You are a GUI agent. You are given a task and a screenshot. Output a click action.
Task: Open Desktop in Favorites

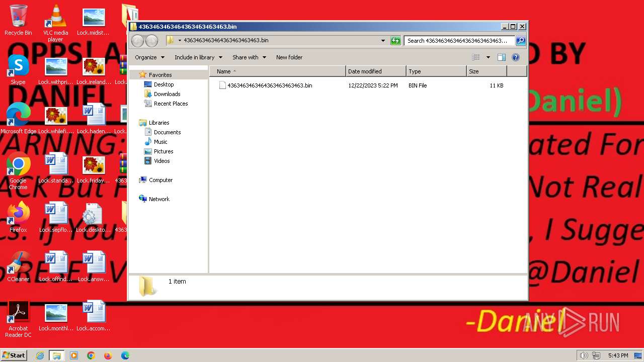(164, 84)
